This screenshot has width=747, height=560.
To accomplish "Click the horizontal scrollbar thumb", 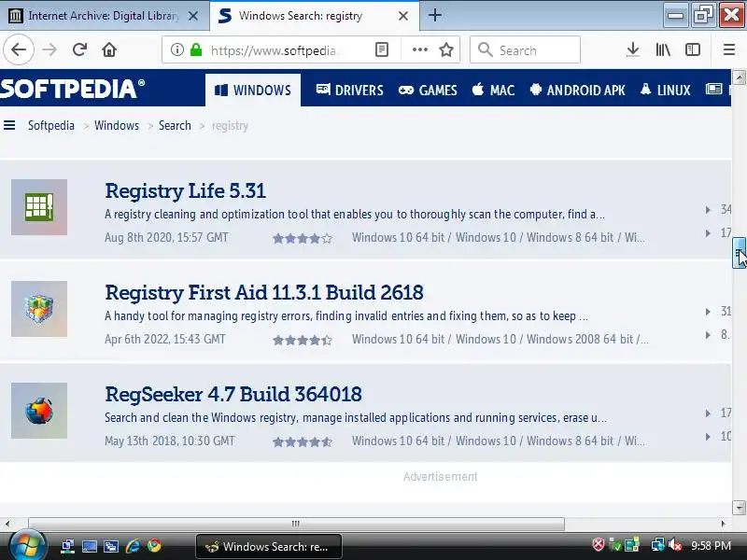I will [x=296, y=524].
